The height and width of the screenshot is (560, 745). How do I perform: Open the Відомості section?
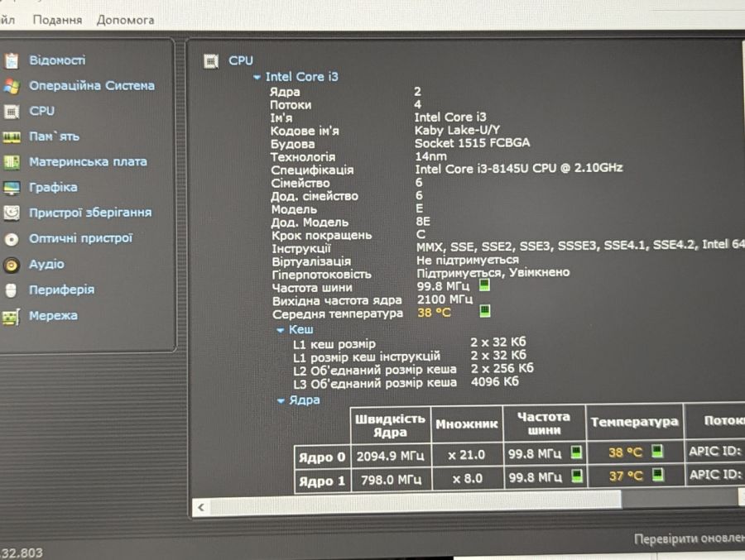[57, 60]
